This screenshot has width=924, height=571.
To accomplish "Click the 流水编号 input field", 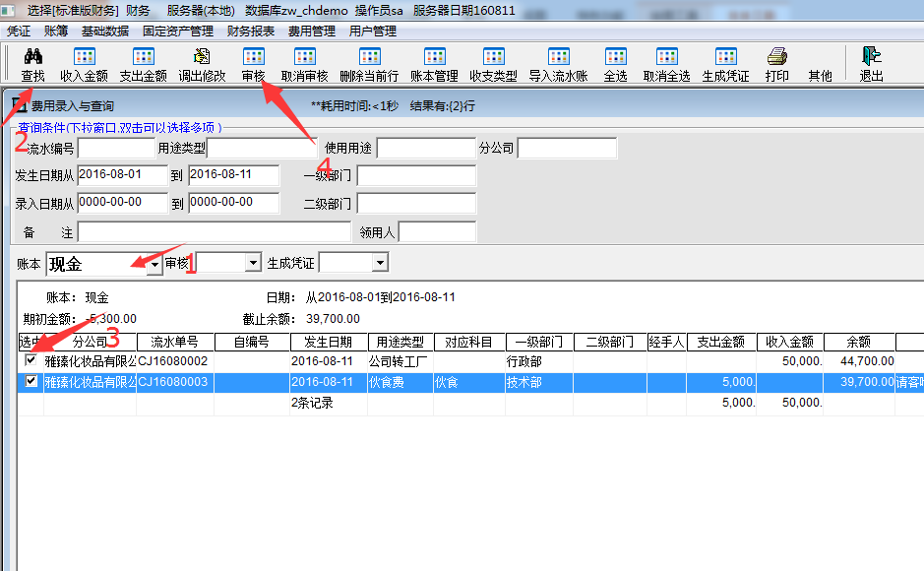I will [116, 149].
